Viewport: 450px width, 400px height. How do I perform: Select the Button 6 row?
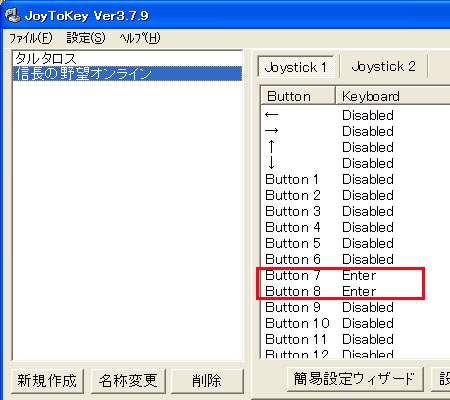(355, 259)
